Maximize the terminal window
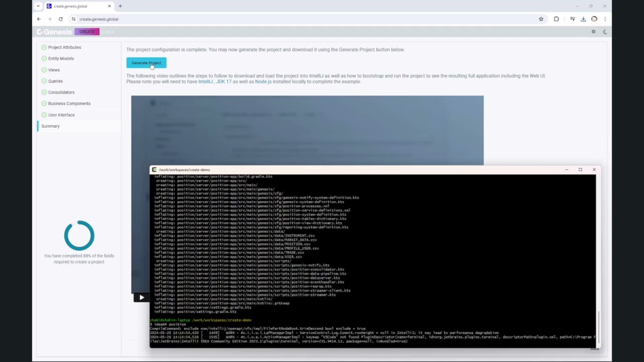644x362 pixels. click(580, 170)
